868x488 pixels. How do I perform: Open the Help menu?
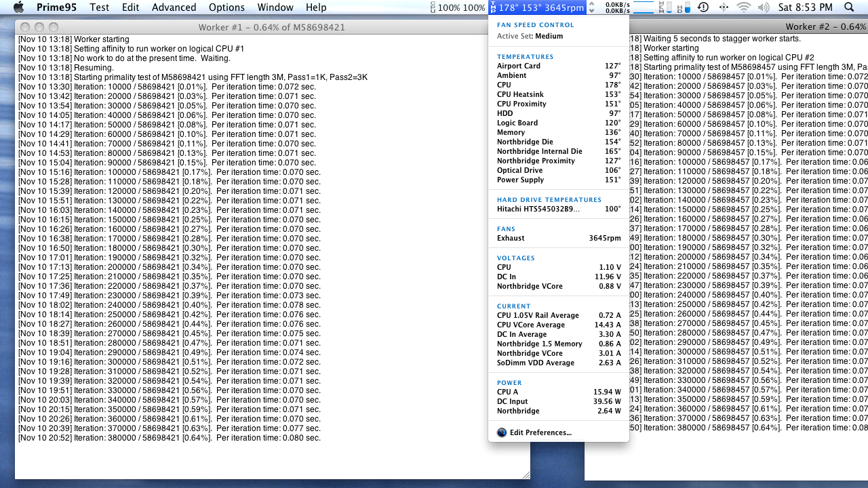pyautogui.click(x=316, y=7)
